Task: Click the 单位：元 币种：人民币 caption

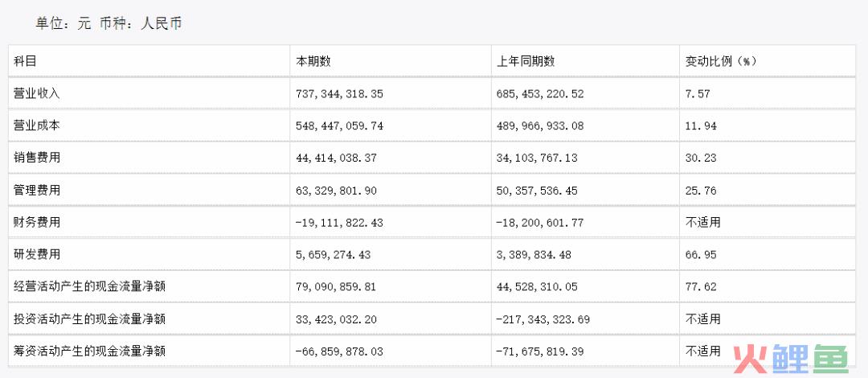Action: (109, 24)
